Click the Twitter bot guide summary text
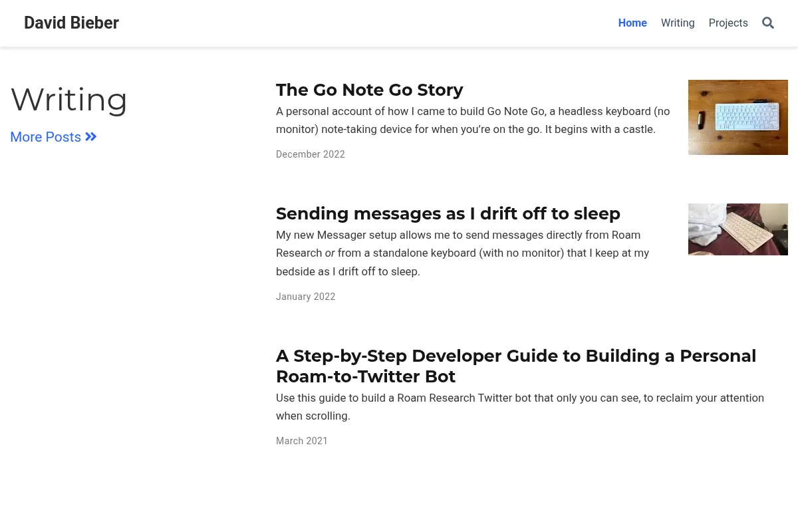Image resolution: width=798 pixels, height=532 pixels. [x=520, y=407]
